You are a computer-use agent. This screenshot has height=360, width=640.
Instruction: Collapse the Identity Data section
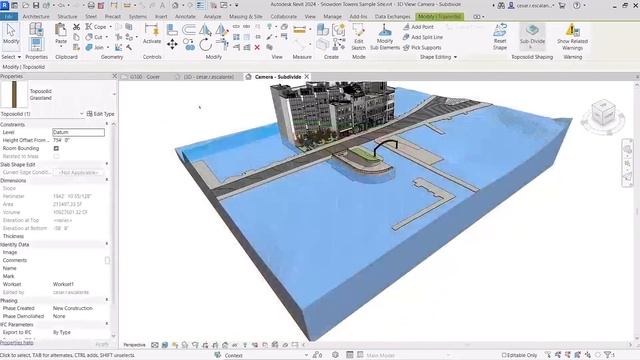[x=107, y=244]
